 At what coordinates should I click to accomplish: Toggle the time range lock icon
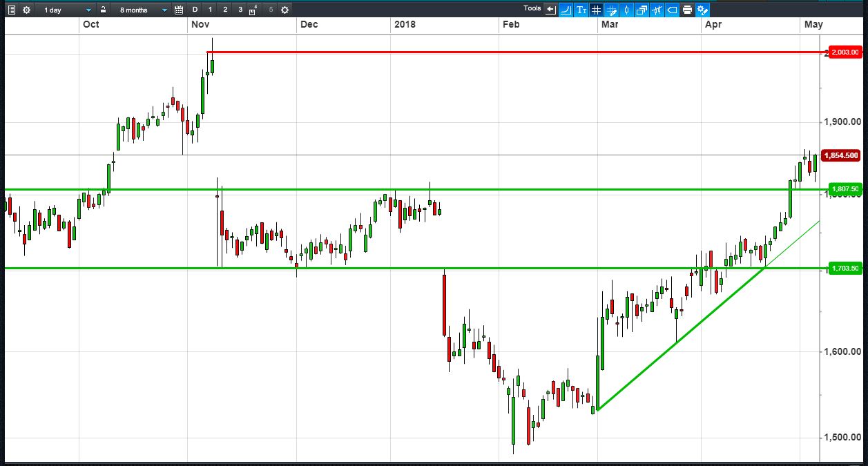tap(103, 10)
